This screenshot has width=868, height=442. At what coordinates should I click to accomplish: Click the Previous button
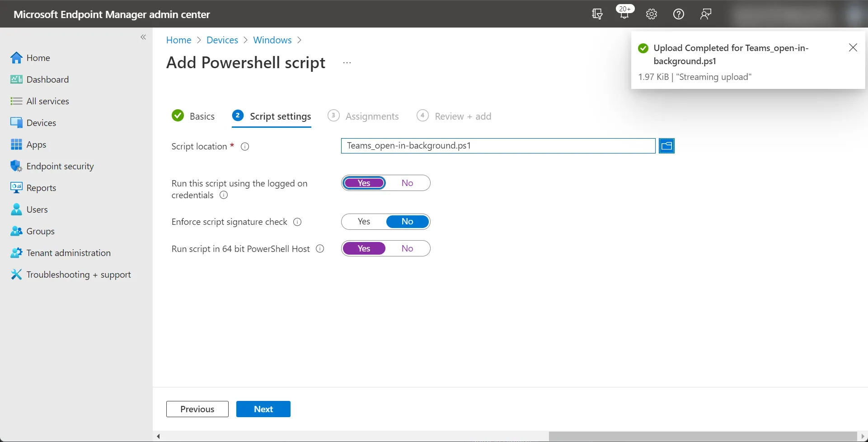pyautogui.click(x=197, y=409)
